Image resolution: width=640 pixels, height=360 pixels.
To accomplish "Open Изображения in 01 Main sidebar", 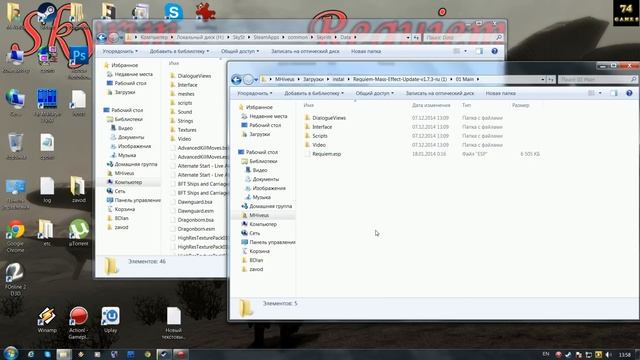I will pos(269,188).
